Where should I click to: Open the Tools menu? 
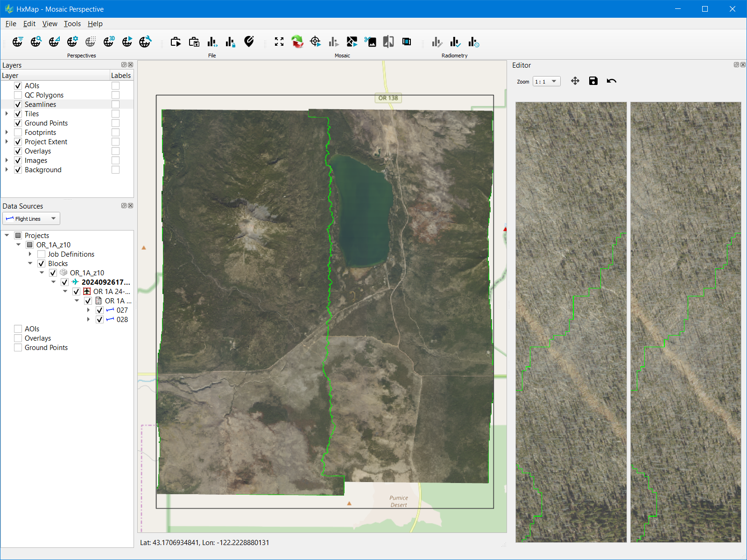pos(72,24)
